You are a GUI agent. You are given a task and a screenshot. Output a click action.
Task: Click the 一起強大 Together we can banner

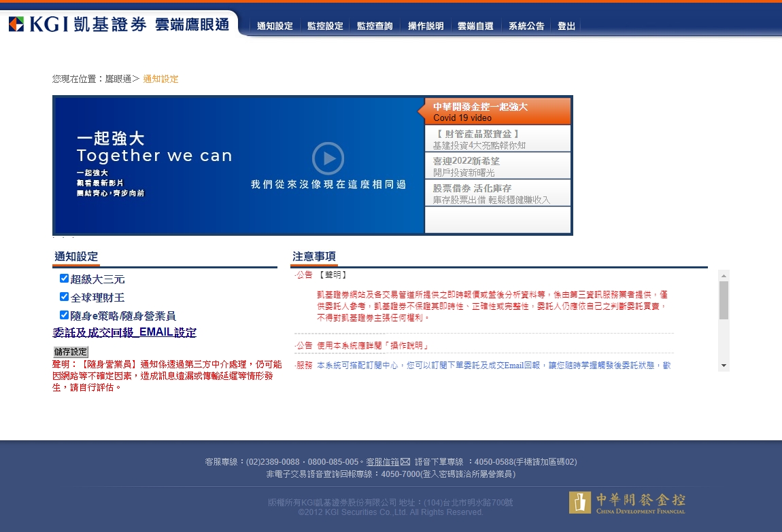pyautogui.click(x=239, y=165)
